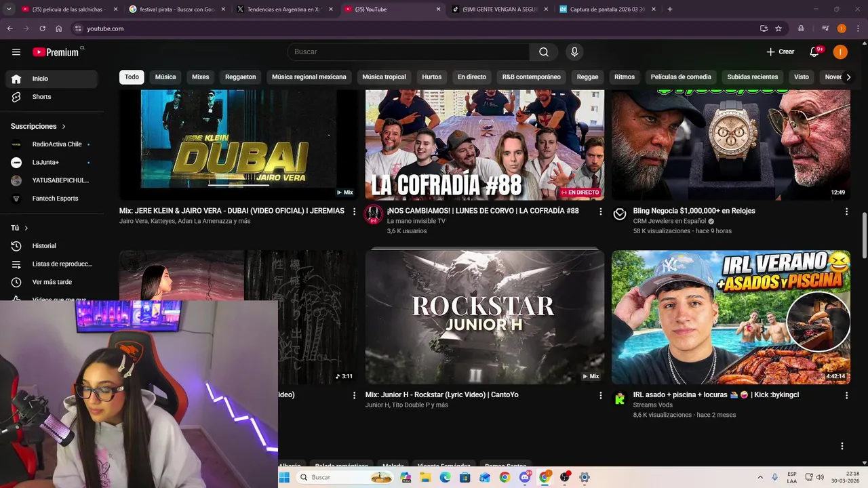The width and height of the screenshot is (868, 488).
Task: Open Discord from taskbar
Action: 524,478
